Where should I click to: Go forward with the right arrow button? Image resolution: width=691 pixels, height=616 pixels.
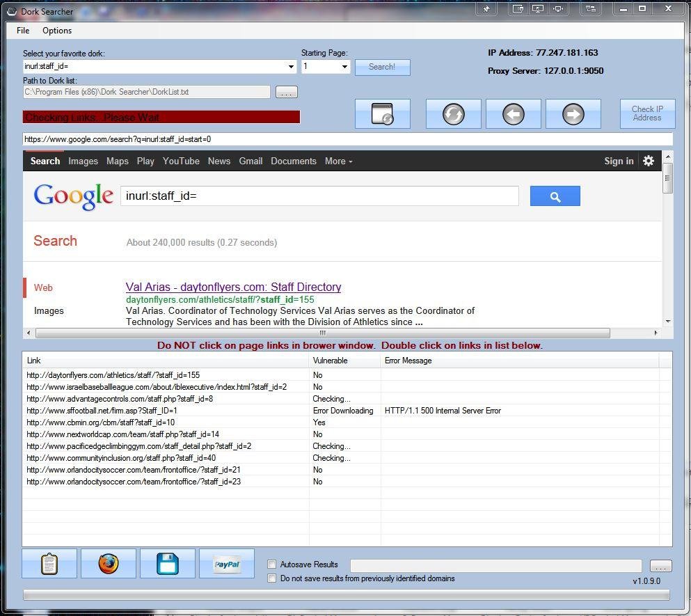tap(573, 113)
